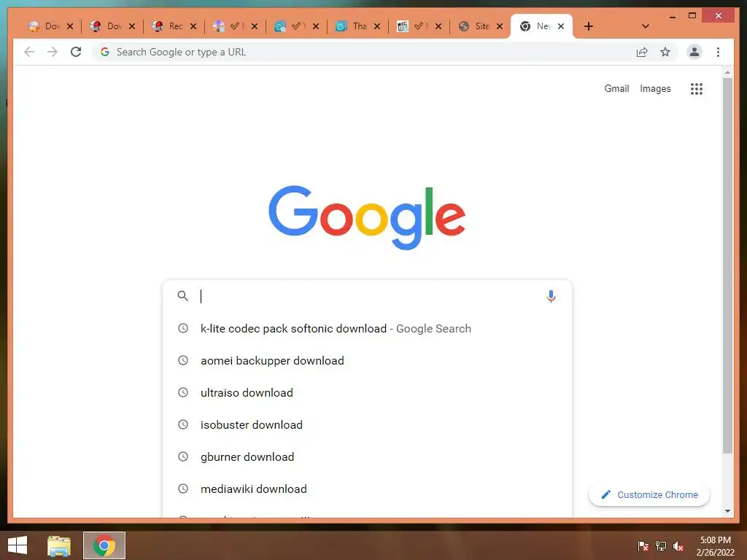747x560 pixels.
Task: Click the clock icon beside ultraiso download
Action: click(183, 392)
